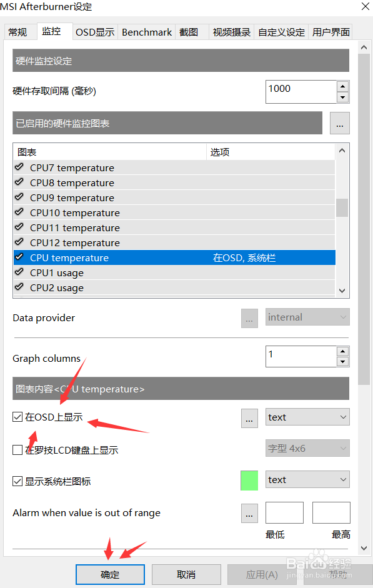Click the 取消 button
373x588 pixels.
pos(186,574)
